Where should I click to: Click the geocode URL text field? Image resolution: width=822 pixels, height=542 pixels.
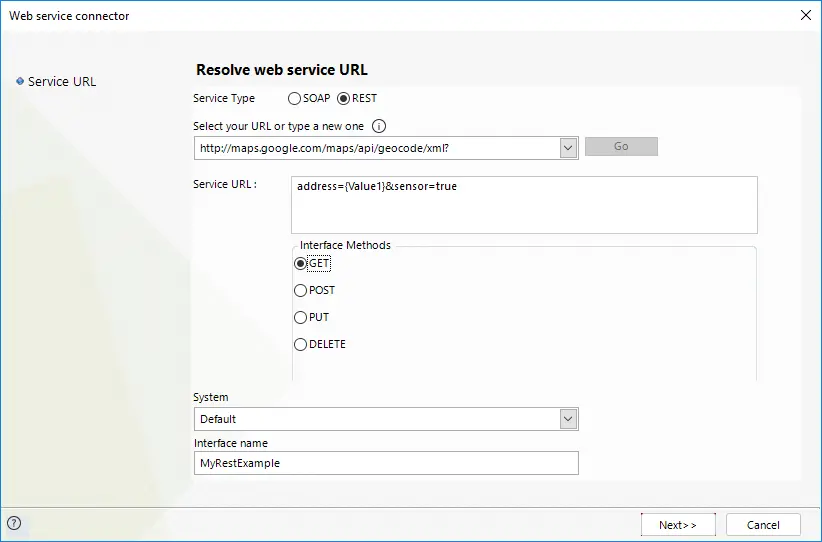tap(377, 148)
